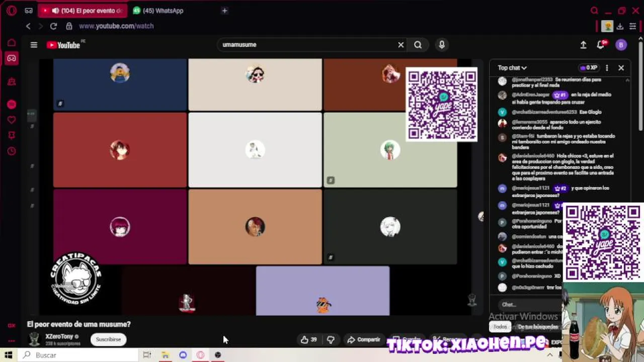The image size is (644, 362).
Task: Dislike the video
Action: (x=331, y=340)
